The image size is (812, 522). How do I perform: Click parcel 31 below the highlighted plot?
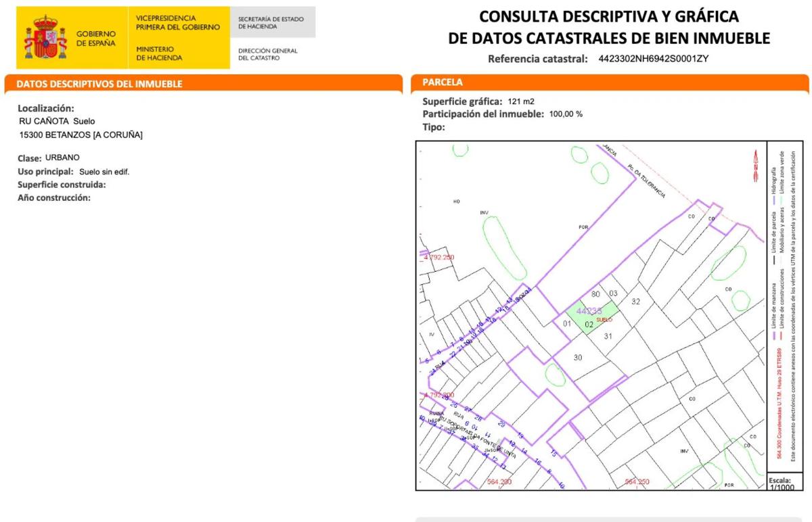pyautogui.click(x=608, y=336)
